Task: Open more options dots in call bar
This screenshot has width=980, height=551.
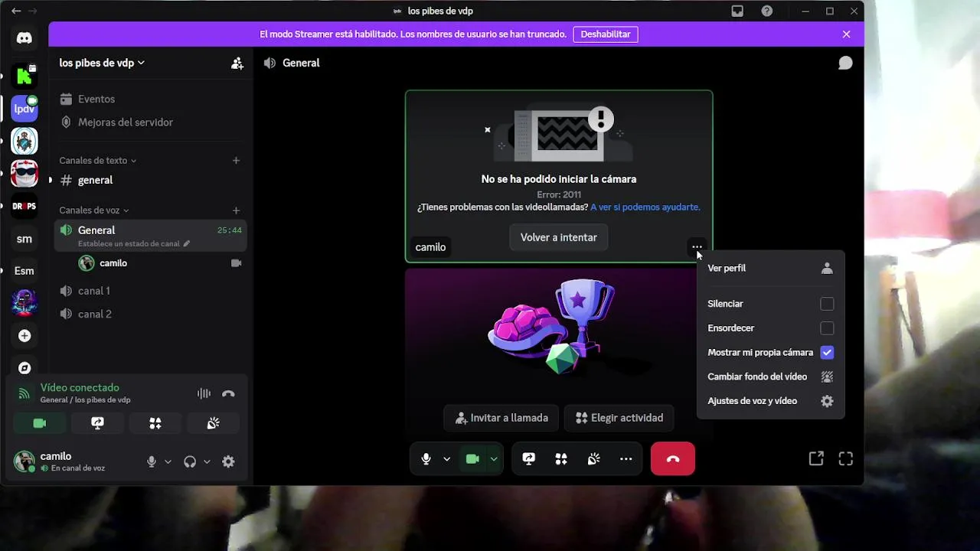Action: point(626,458)
